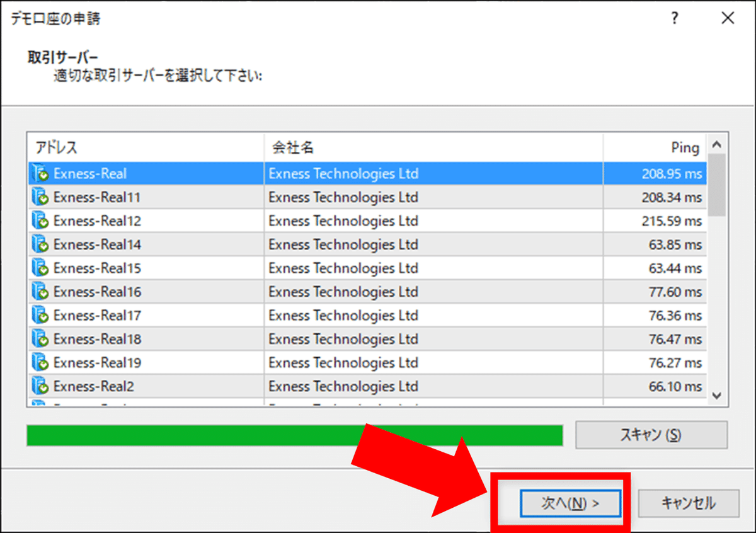Click the server icon beside Exness-Real14
Image resolution: width=756 pixels, height=533 pixels.
[40, 244]
